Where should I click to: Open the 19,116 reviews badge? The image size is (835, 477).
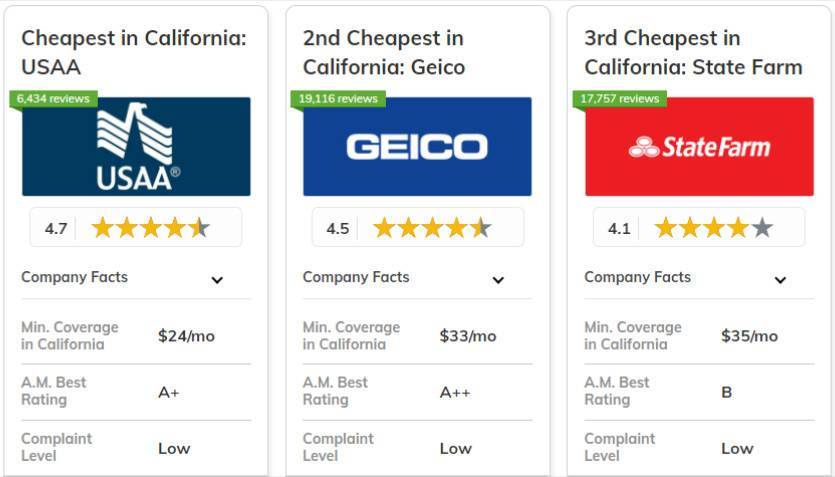click(x=338, y=99)
